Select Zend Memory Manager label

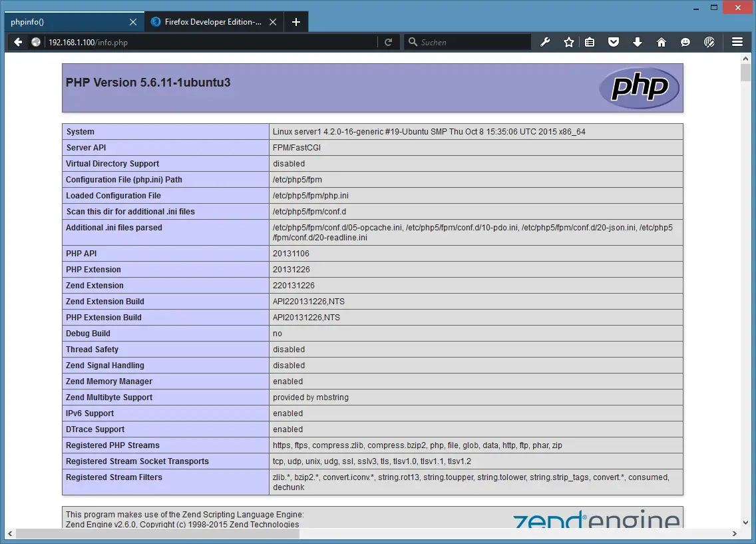(109, 381)
